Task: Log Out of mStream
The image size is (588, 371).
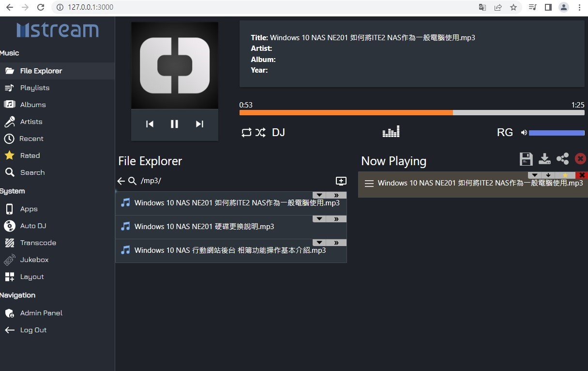Action: [x=33, y=330]
